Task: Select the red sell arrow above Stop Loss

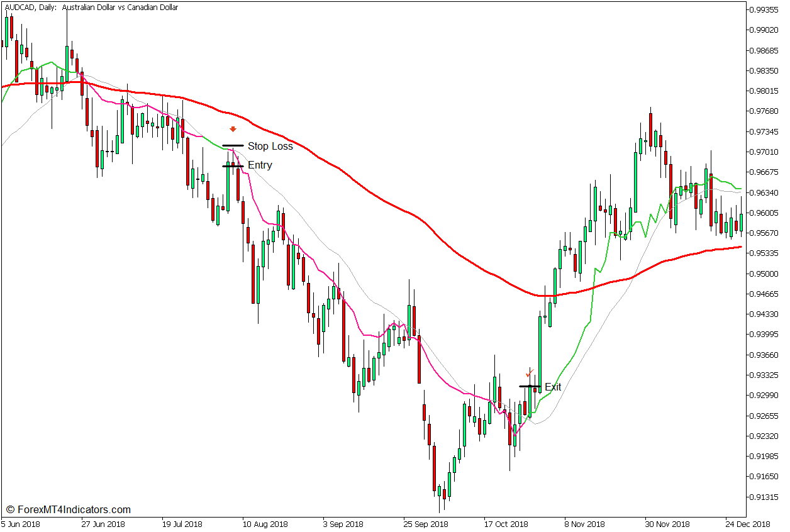Action: [x=233, y=128]
